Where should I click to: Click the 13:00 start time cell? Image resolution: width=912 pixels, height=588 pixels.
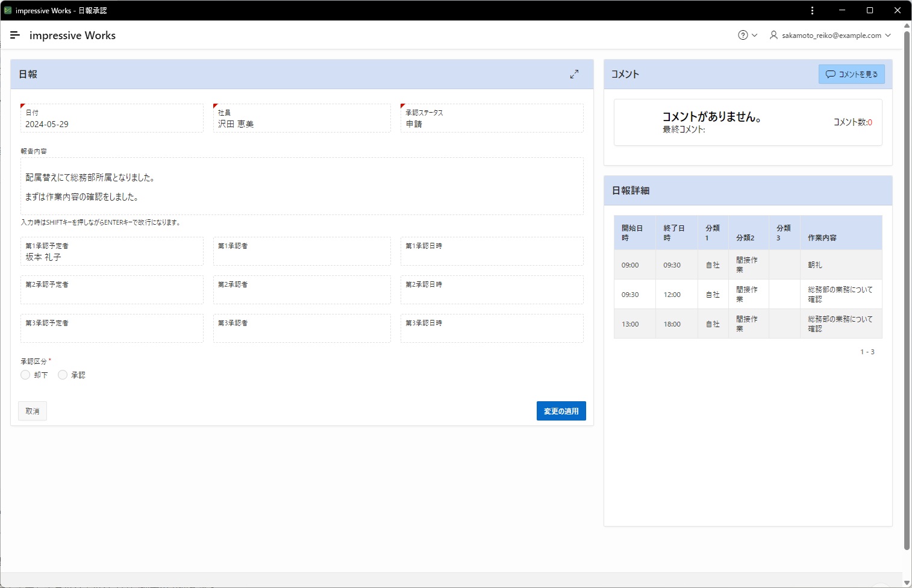pos(634,324)
